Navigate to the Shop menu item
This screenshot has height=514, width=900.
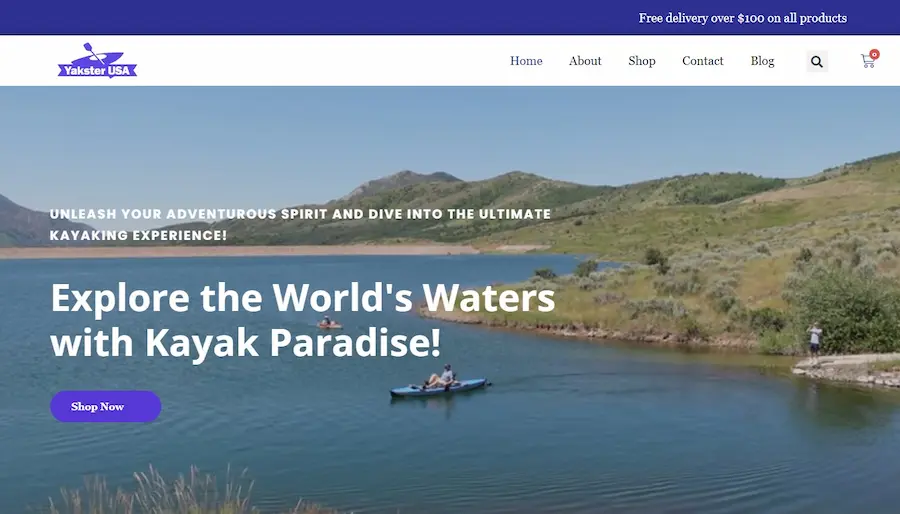(x=642, y=61)
